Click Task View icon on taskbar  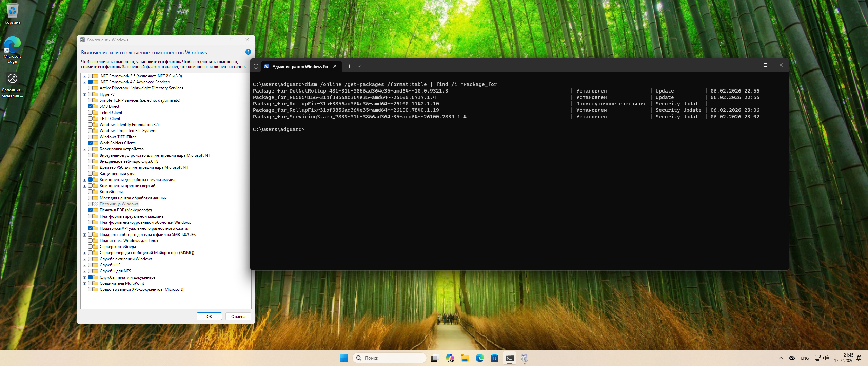tap(435, 358)
